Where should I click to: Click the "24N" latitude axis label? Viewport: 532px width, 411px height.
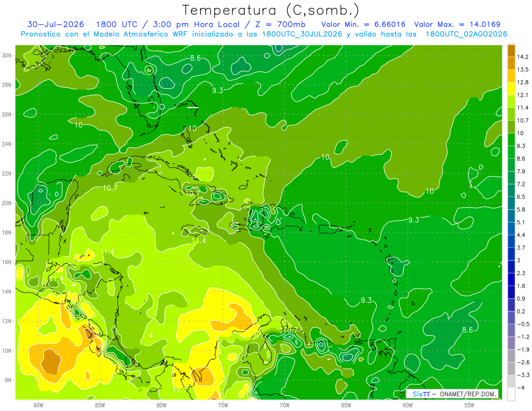[x=7, y=144]
